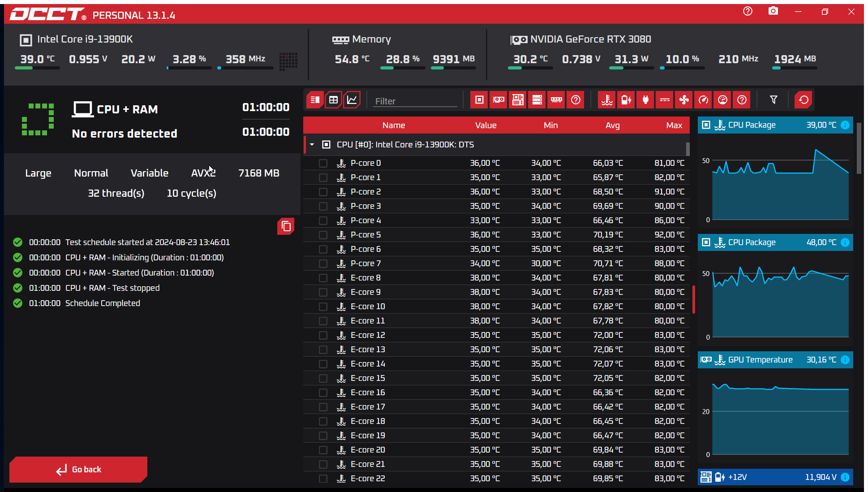Toggle GPU sensors filter icon
868x492 pixels.
[x=498, y=100]
